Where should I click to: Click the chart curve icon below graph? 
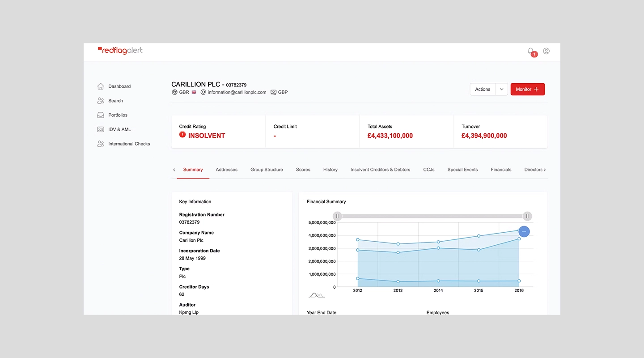coord(317,295)
